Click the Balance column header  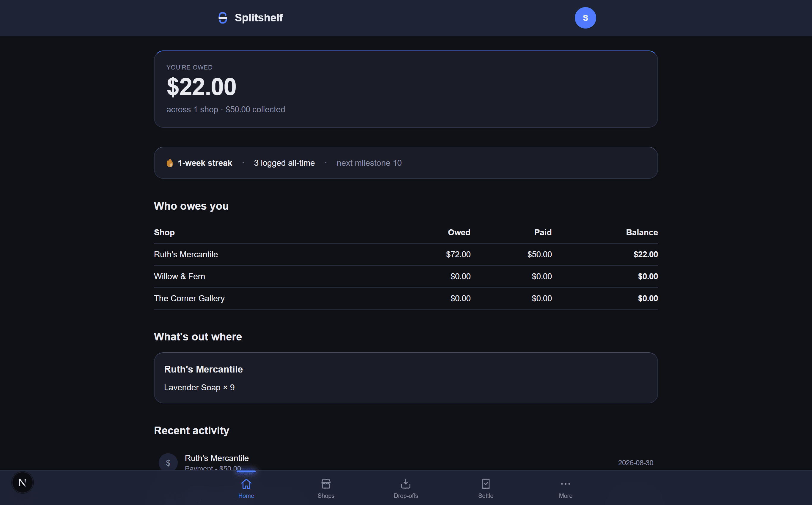[642, 233]
